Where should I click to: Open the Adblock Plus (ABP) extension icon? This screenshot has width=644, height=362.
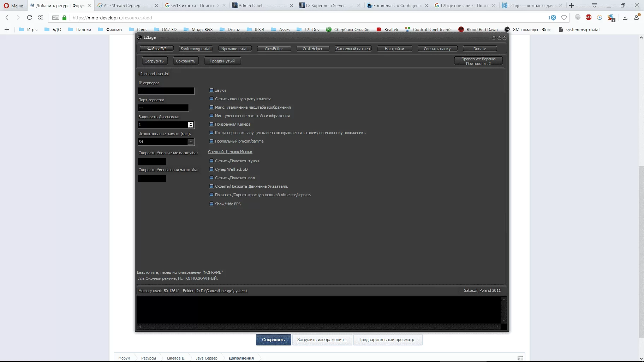click(589, 18)
